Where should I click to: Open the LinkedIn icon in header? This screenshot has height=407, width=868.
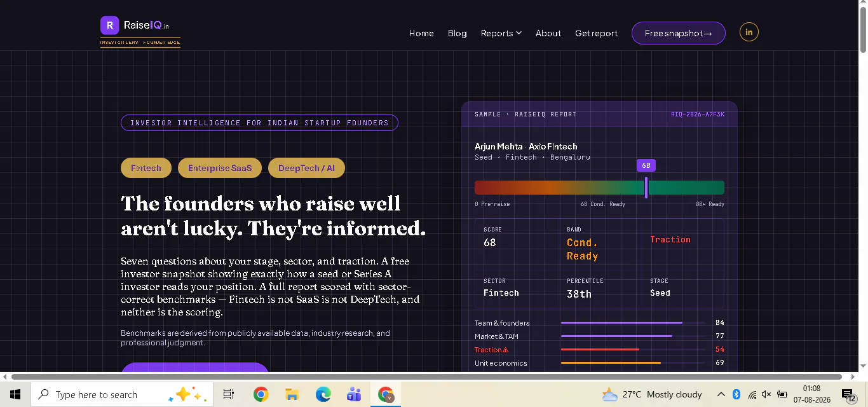coord(749,32)
